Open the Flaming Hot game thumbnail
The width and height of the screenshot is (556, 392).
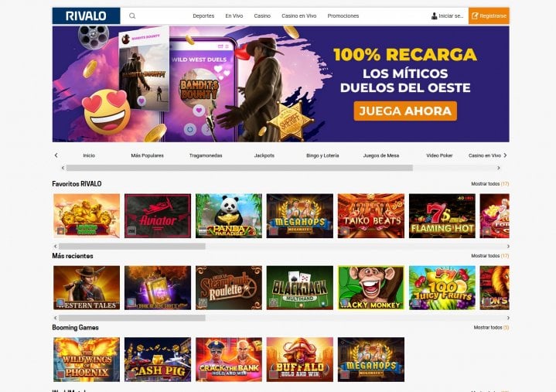click(x=442, y=216)
